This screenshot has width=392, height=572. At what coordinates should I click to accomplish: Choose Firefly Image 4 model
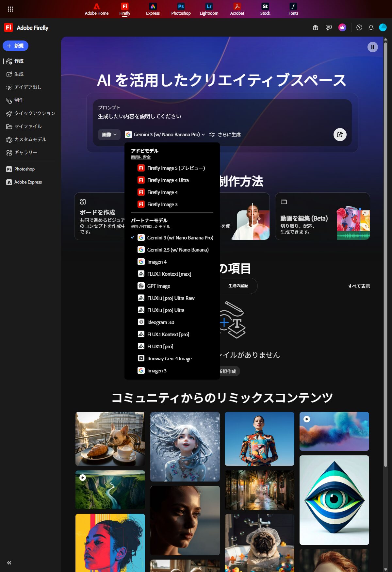tap(172, 192)
